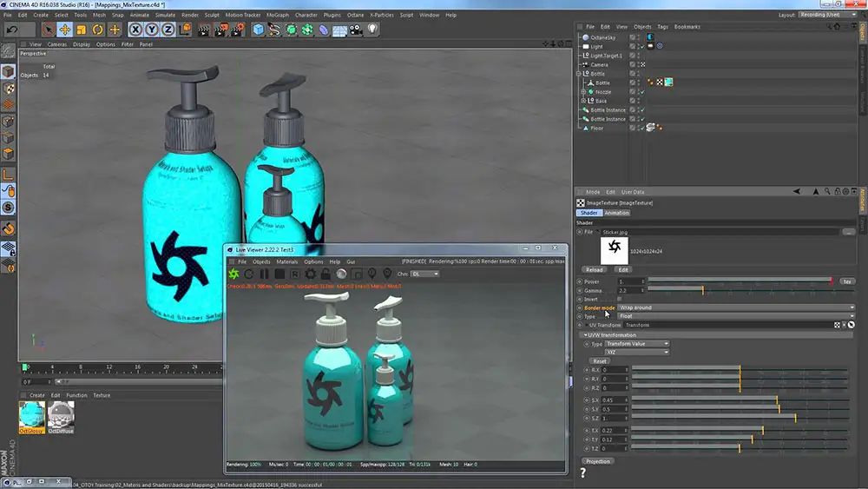This screenshot has height=489, width=868.
Task: Open Edit Render Settings gear clapperboard
Action: pos(238,30)
